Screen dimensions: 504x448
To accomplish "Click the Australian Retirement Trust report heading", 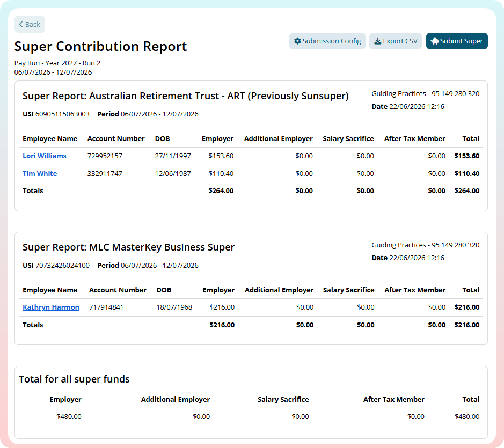I will (x=186, y=96).
